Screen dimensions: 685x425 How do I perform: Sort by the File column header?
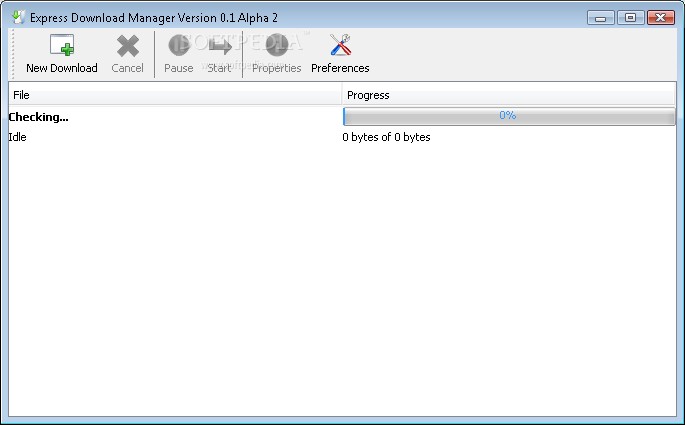pos(175,95)
